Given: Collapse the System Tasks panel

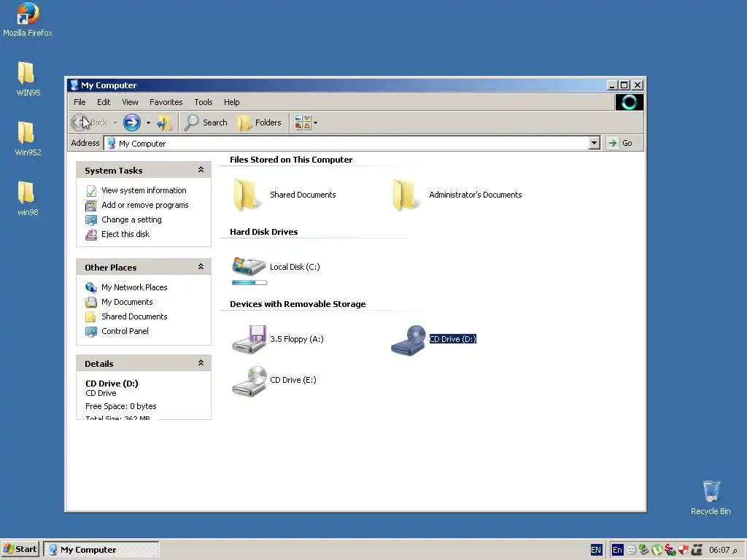Looking at the screenshot, I should 201,170.
